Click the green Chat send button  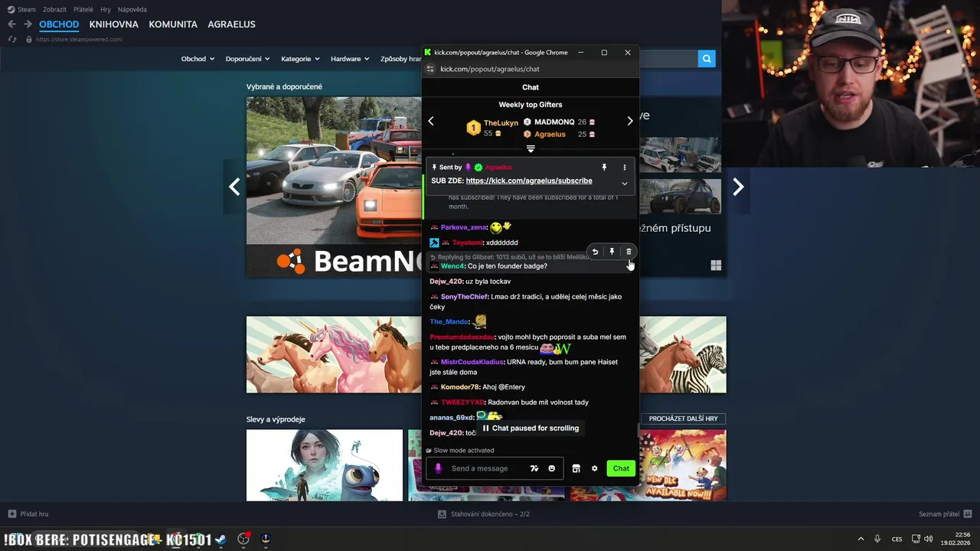tap(621, 468)
